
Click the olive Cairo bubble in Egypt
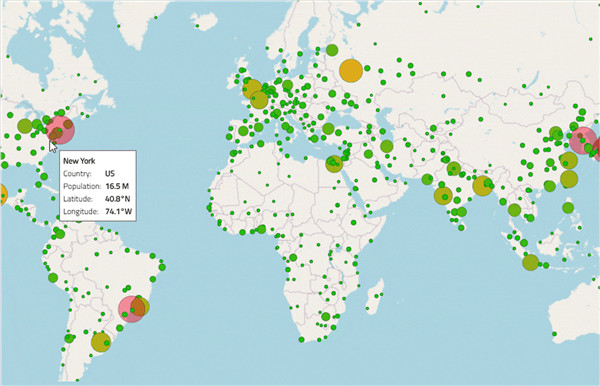click(x=334, y=164)
